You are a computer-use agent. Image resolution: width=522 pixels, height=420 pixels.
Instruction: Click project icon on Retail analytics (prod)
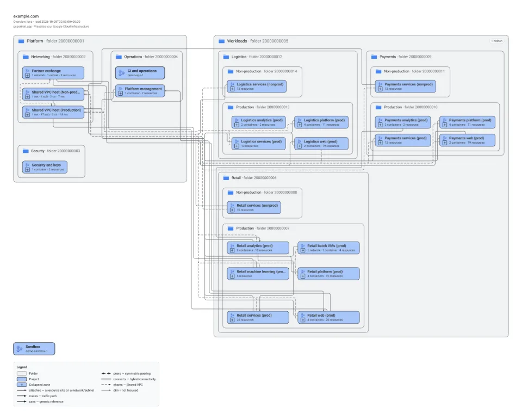tap(232, 245)
